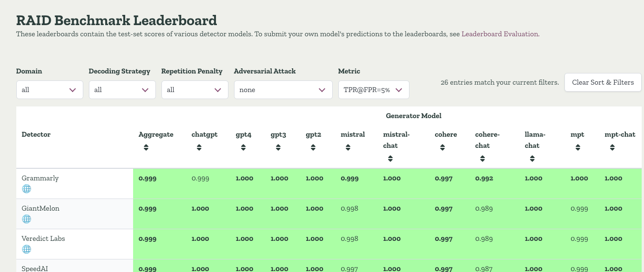Click the sort icon under gpt3
644x272 pixels.
click(278, 147)
